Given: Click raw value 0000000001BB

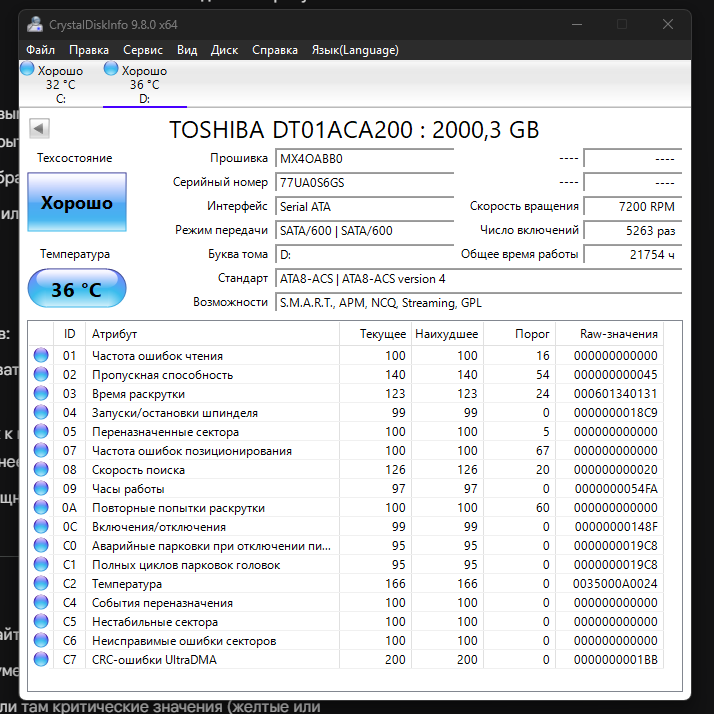Looking at the screenshot, I should pos(616,659).
